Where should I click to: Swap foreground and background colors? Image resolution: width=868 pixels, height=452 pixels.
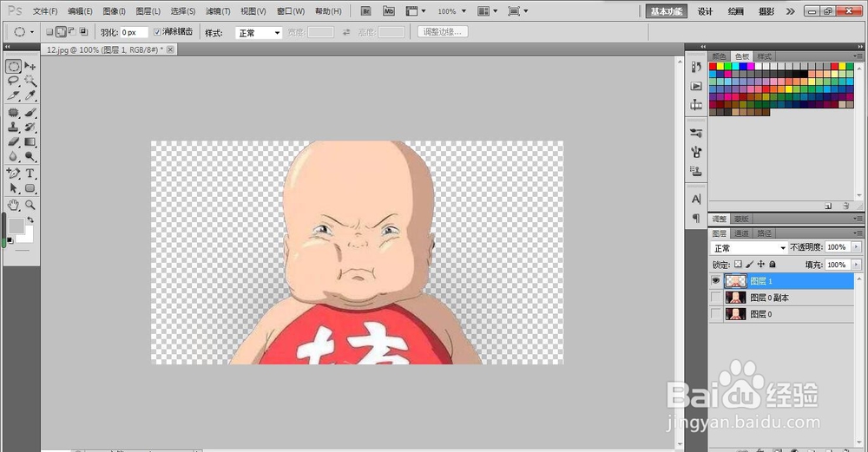coord(30,219)
